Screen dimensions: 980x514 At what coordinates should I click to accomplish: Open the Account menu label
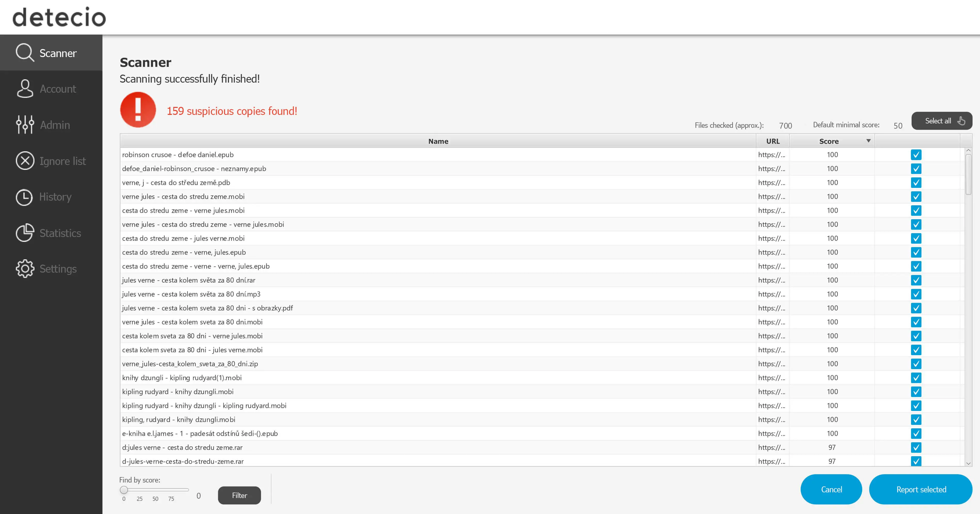click(x=58, y=89)
